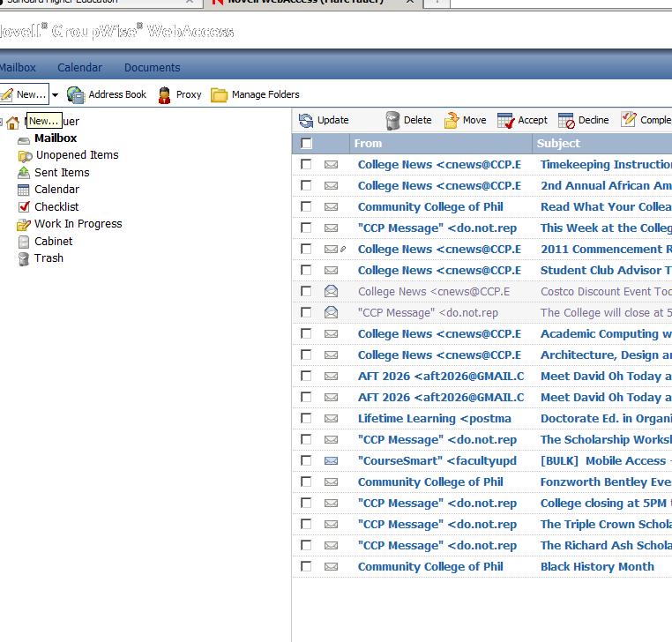Open the New item dropdown arrow
The height and width of the screenshot is (642, 672).
pos(55,94)
